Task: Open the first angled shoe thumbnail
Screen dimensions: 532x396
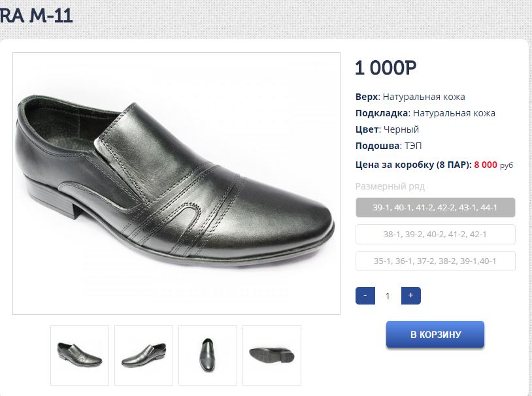Action: tap(80, 355)
